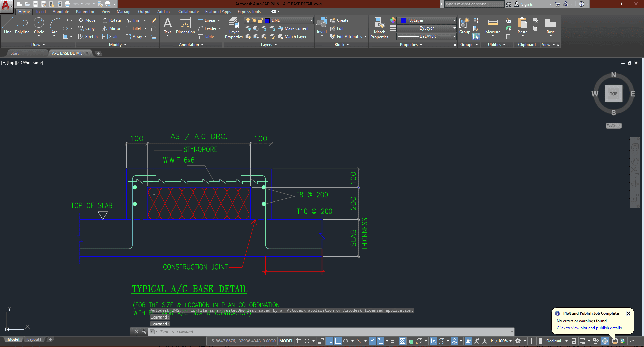Select the Polyline tool

22,26
